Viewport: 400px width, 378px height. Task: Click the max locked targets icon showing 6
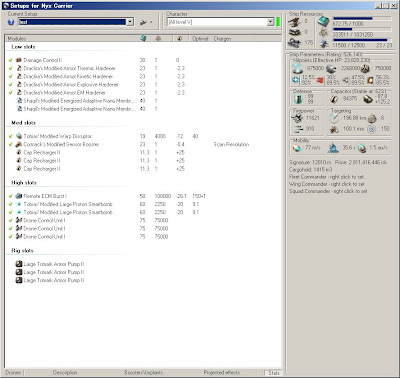[x=372, y=118]
